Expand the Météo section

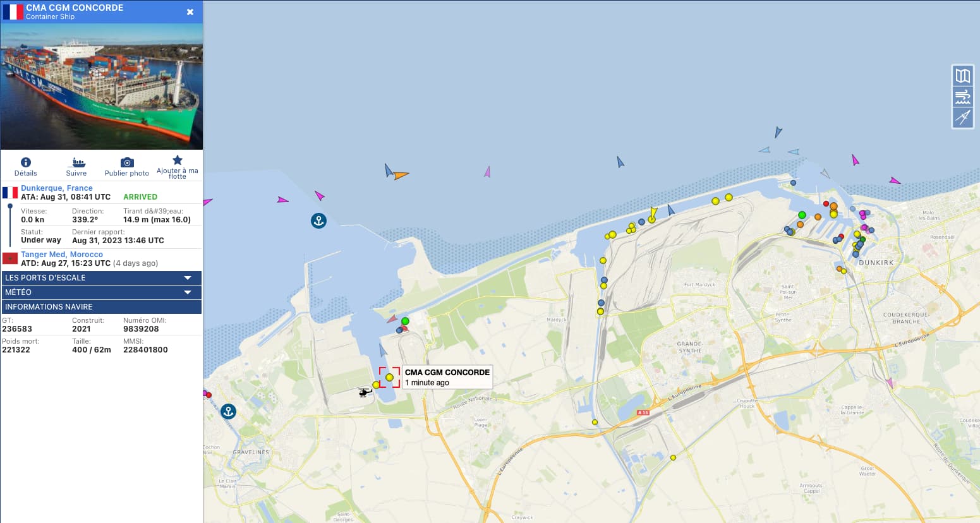tap(102, 292)
